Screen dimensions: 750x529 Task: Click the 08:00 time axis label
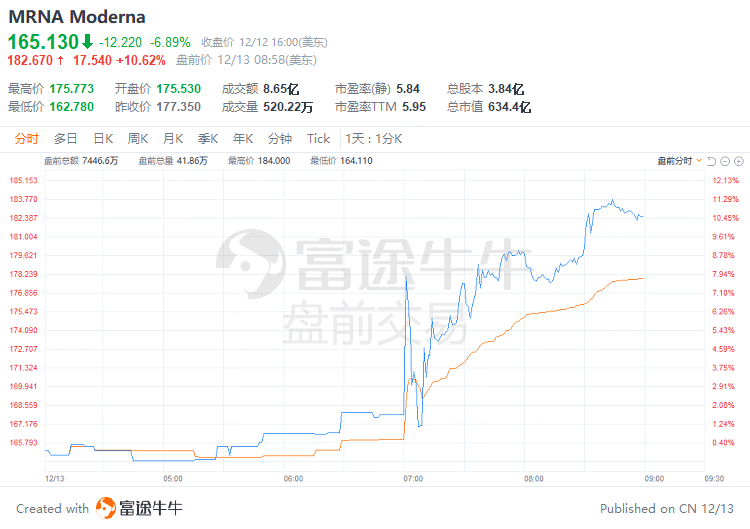(x=534, y=479)
